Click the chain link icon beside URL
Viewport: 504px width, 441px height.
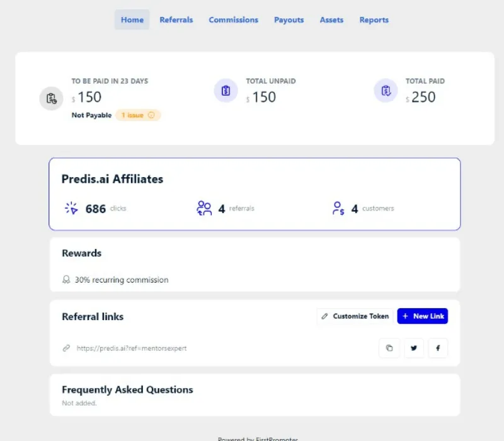(x=66, y=348)
